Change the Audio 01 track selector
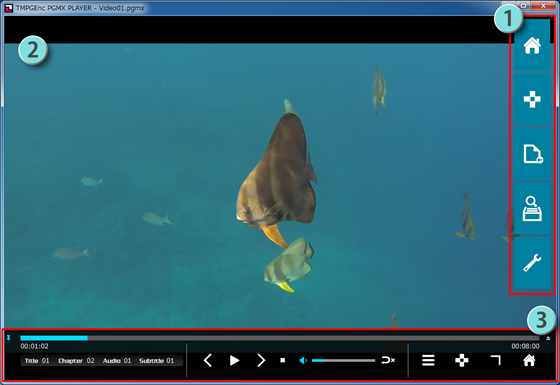 117,361
